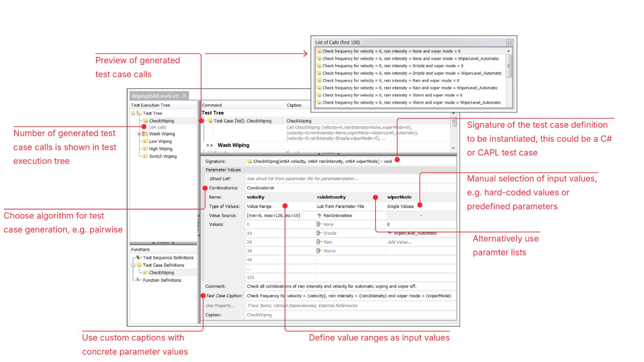Click the Signature CheckWiping icon
This screenshot has height=362, width=644.
(250, 161)
